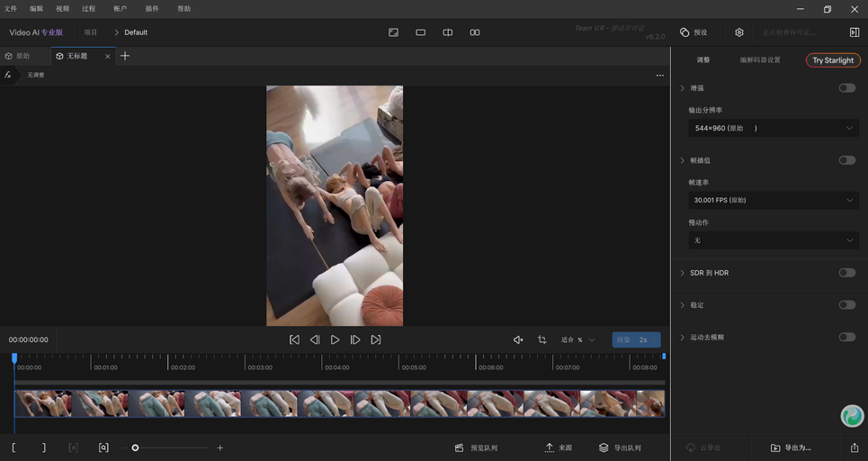The image size is (868, 461).
Task: Open the 30.001 FPS frame rate dropdown
Action: [x=774, y=200]
